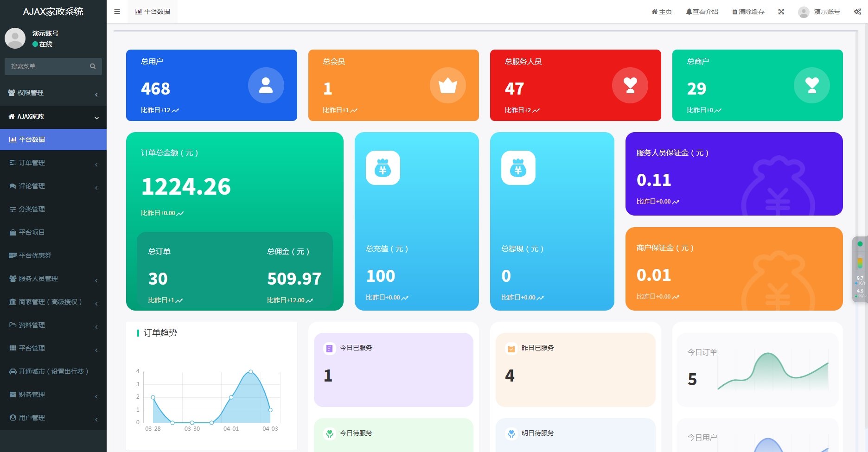Select the 平台数据 tab in the header

[153, 12]
